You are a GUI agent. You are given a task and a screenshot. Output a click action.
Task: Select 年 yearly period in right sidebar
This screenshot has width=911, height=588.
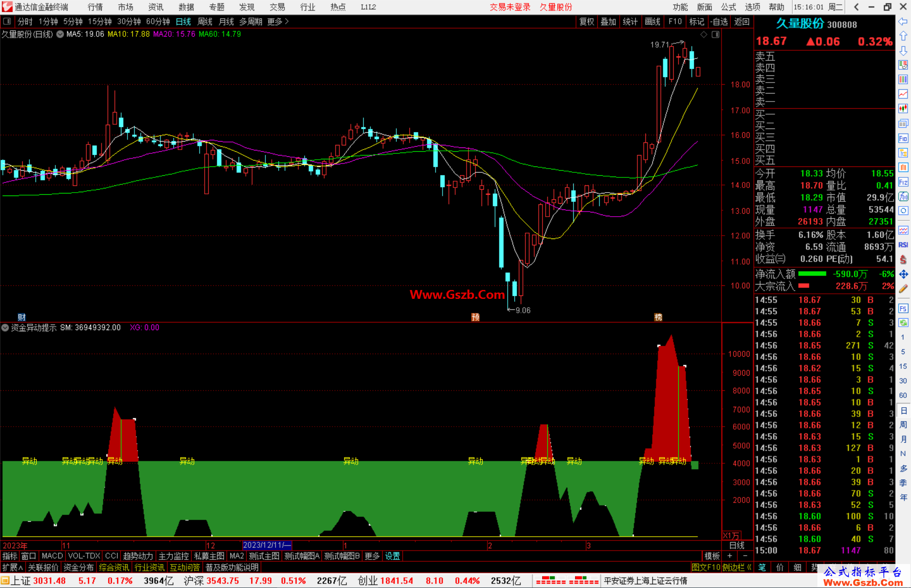click(903, 498)
